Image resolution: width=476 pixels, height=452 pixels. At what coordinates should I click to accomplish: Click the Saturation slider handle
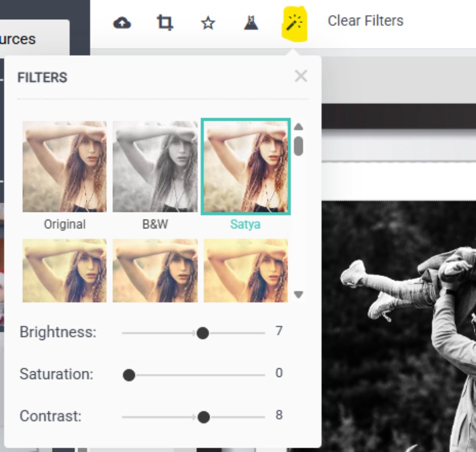pos(129,375)
